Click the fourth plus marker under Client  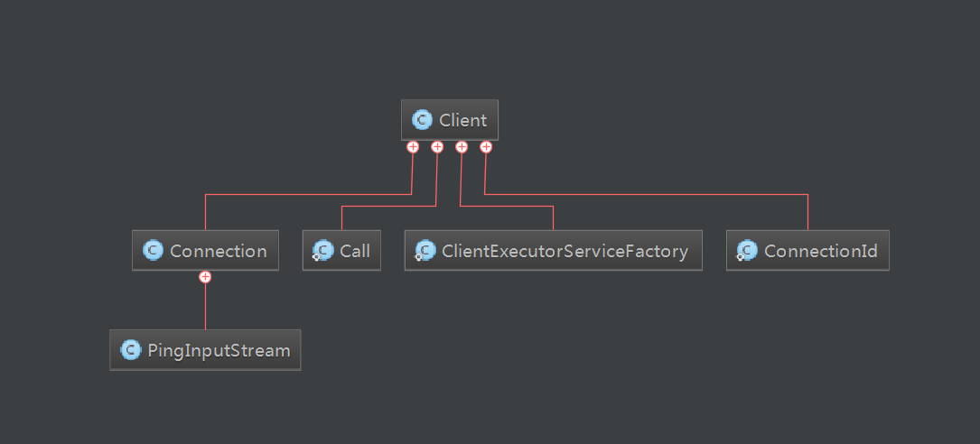pos(486,147)
